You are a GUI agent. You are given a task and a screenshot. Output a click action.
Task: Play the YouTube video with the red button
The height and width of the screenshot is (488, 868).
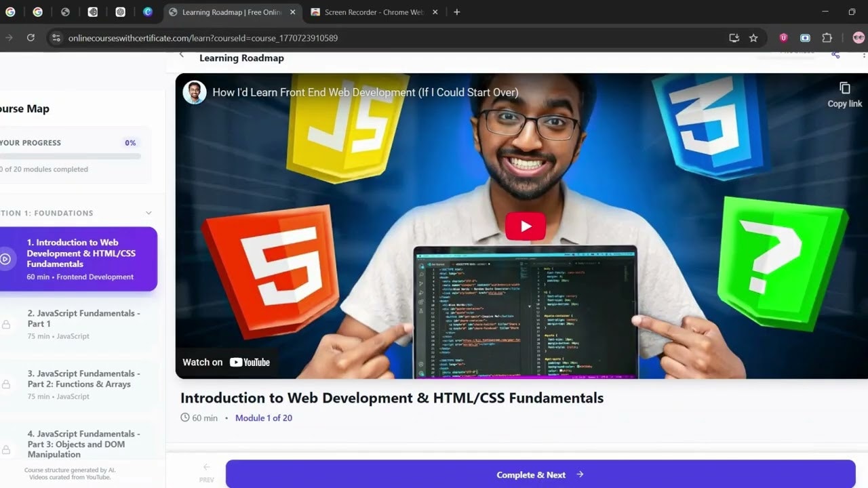[x=525, y=226]
